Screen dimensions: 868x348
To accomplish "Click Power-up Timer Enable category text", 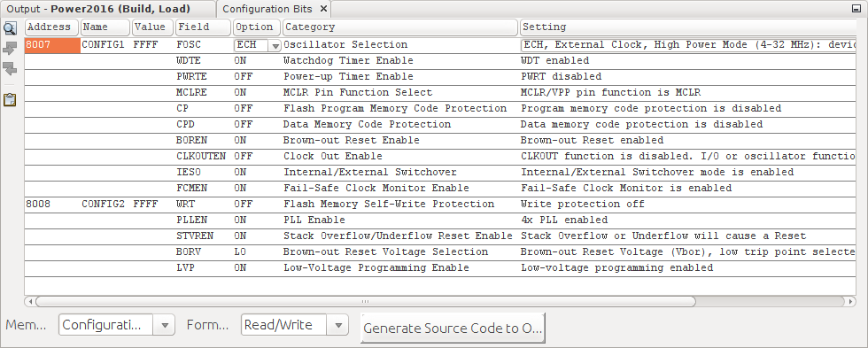I will click(349, 76).
